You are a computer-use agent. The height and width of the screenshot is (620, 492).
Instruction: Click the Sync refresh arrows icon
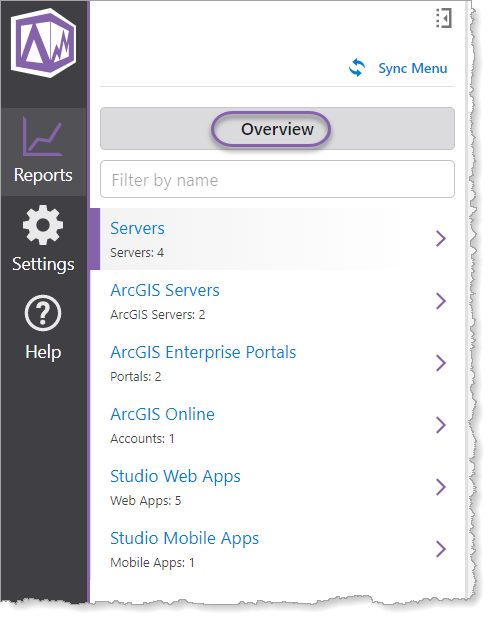point(357,68)
